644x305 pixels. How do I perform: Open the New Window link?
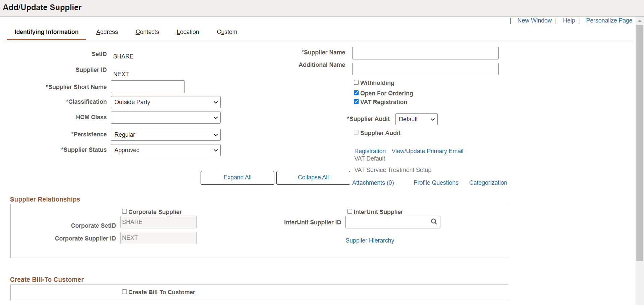pyautogui.click(x=534, y=20)
